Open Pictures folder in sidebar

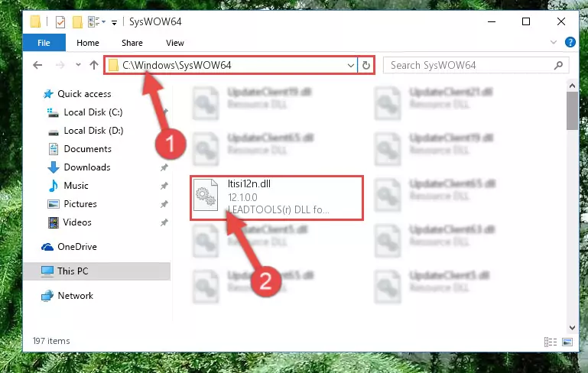pyautogui.click(x=80, y=204)
